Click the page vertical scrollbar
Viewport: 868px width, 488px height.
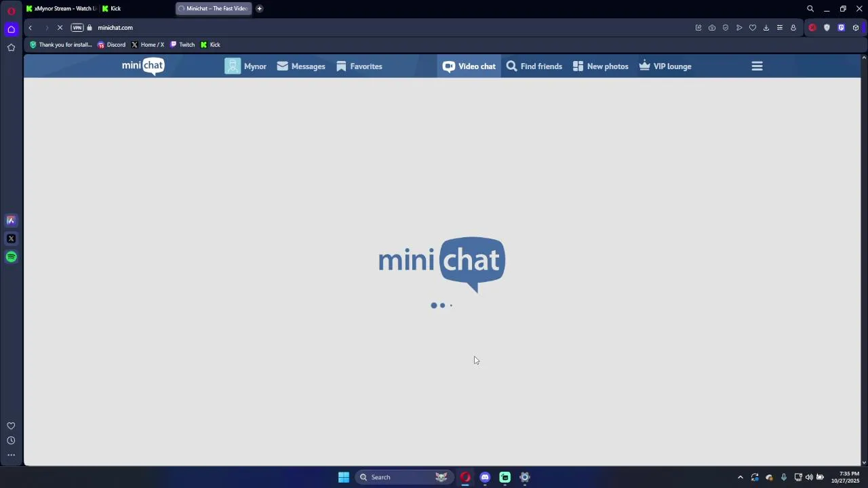pos(863,260)
